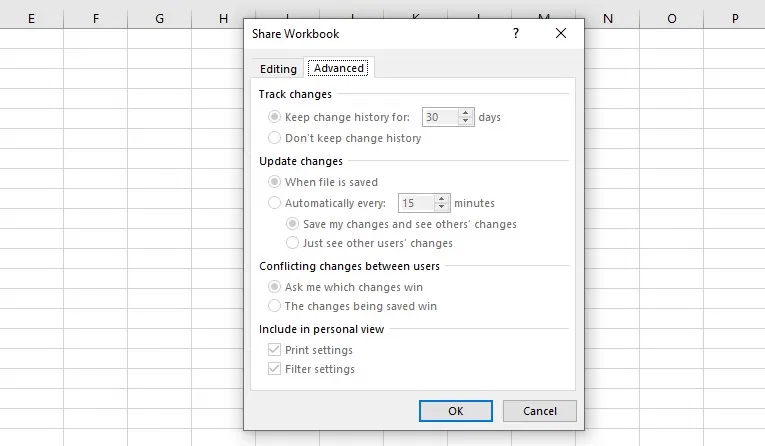Select the Advanced tab

339,68
